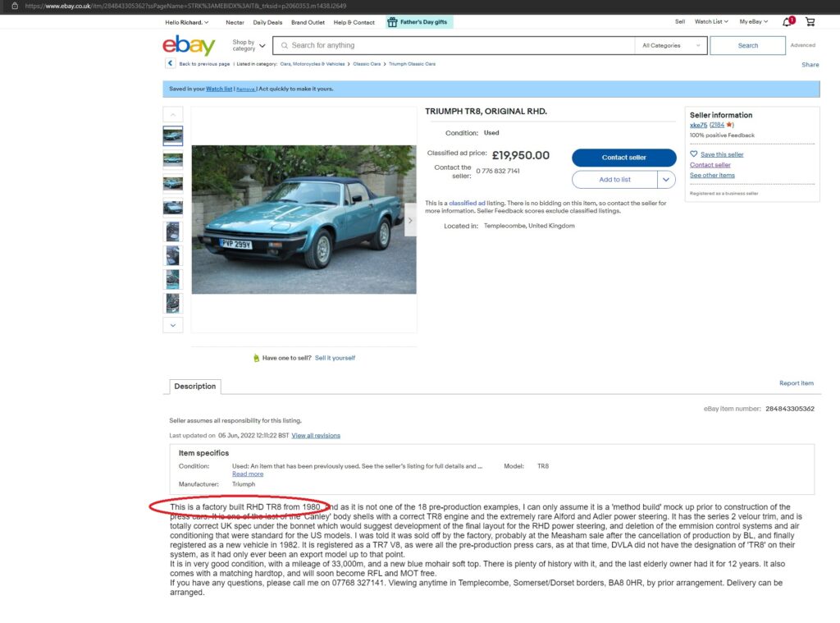Select the sixth thumbnail image
The height and width of the screenshot is (623, 840).
[x=172, y=255]
